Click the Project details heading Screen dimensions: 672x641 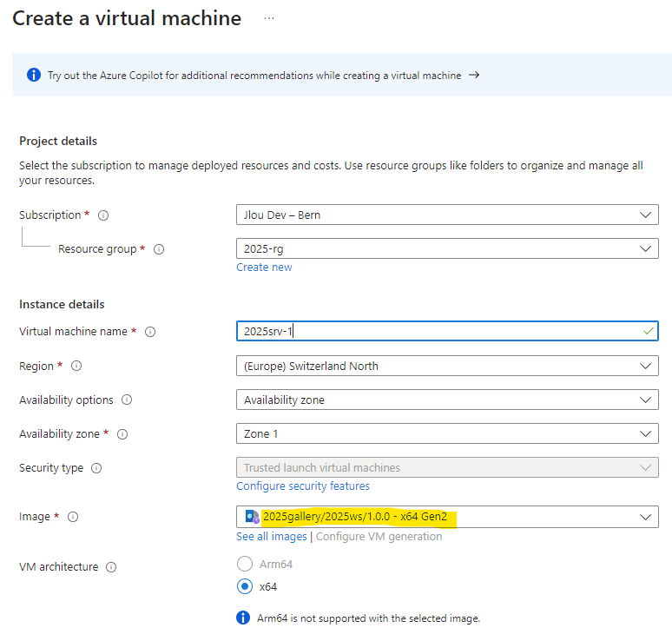pos(58,141)
